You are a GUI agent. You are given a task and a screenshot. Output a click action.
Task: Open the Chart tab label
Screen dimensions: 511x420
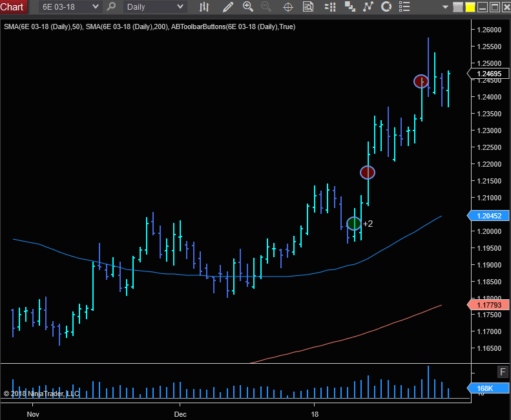tap(12, 7)
